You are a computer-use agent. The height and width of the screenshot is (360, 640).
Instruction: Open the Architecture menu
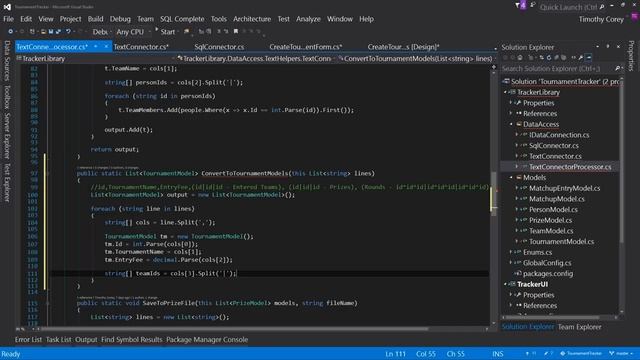click(252, 19)
